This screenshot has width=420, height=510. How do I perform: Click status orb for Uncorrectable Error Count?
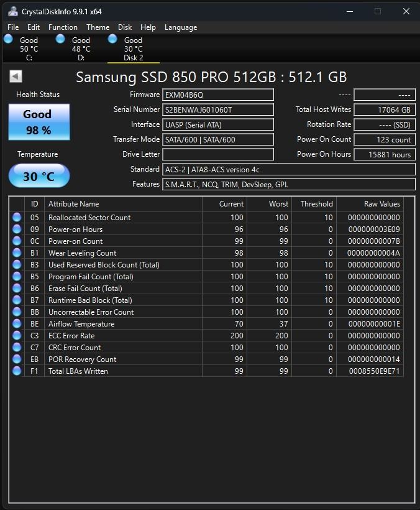tap(17, 312)
